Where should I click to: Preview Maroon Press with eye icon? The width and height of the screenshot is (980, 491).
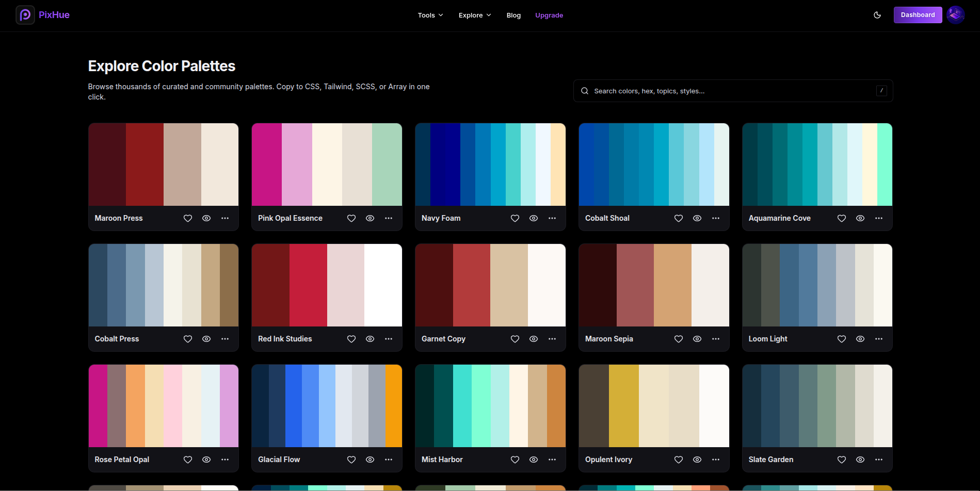point(206,218)
